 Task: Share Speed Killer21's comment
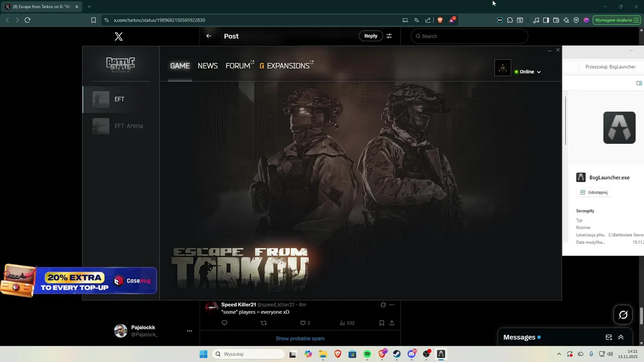point(392,323)
